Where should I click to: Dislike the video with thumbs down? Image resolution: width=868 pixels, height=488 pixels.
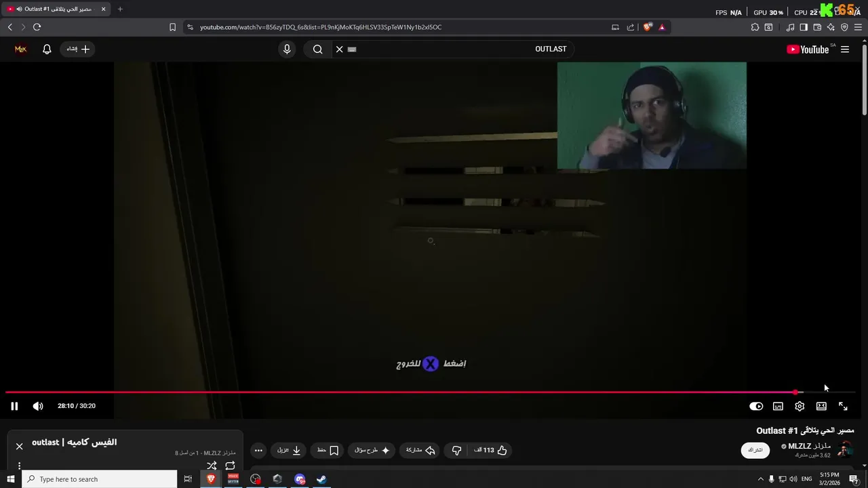(456, 450)
